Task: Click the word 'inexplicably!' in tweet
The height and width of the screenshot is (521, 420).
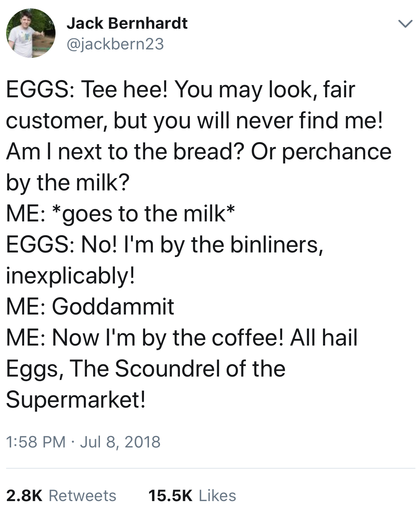Action: (70, 276)
